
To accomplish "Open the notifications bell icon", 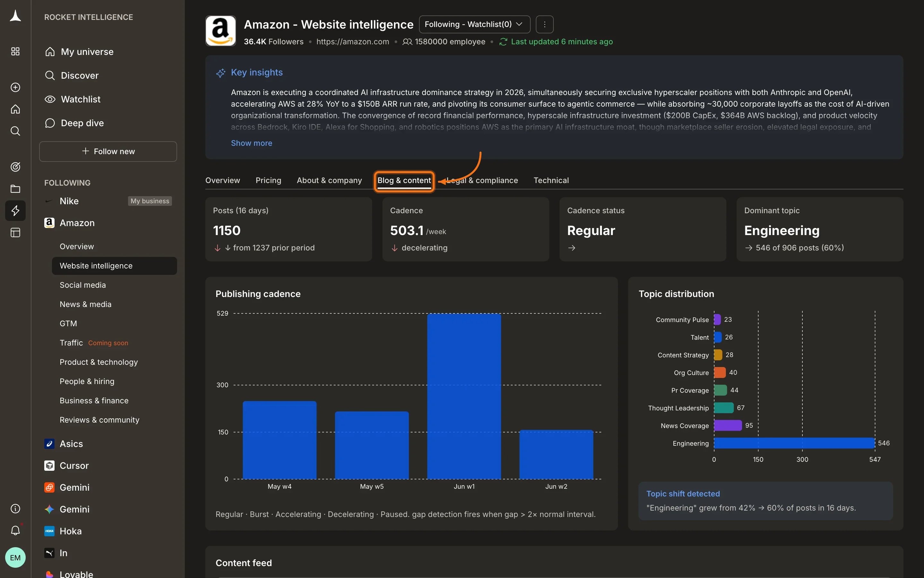I will [x=15, y=530].
